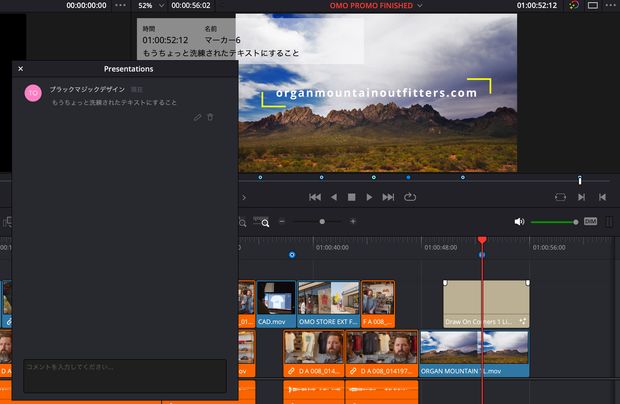Adjust the timeline zoom slider

[x=322, y=222]
